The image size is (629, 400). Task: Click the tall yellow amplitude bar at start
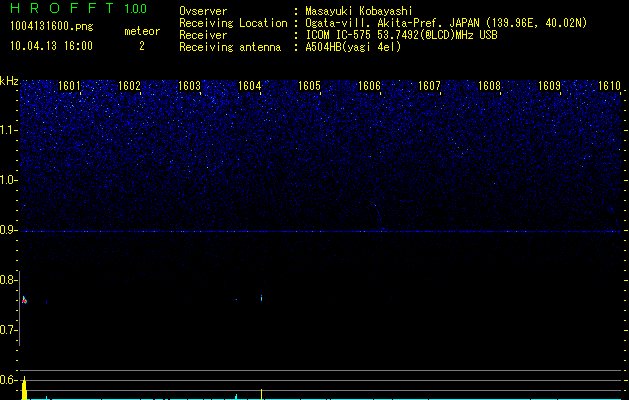tap(24, 388)
